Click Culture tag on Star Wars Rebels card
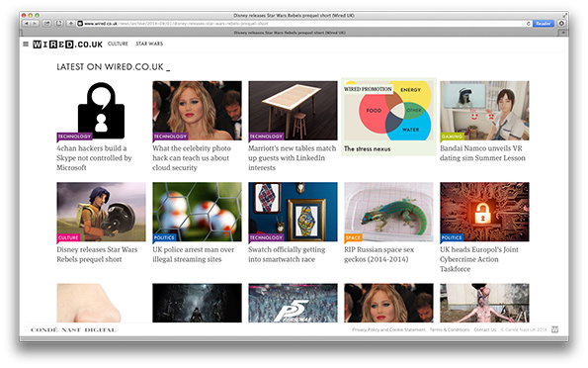 point(68,237)
